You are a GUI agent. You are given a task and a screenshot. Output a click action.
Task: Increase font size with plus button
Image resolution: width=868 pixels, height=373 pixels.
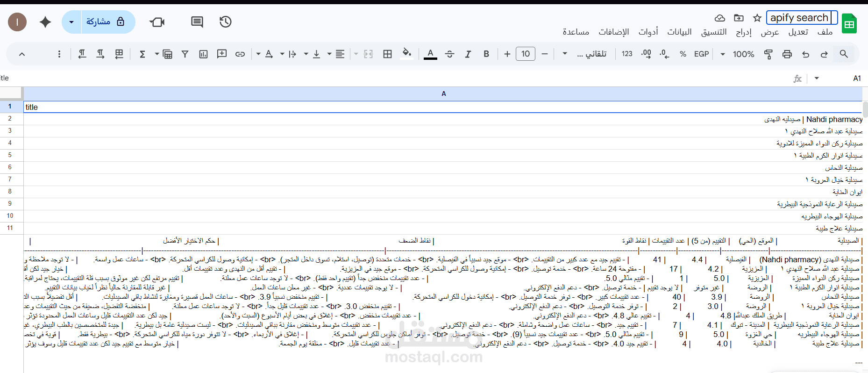coord(507,54)
